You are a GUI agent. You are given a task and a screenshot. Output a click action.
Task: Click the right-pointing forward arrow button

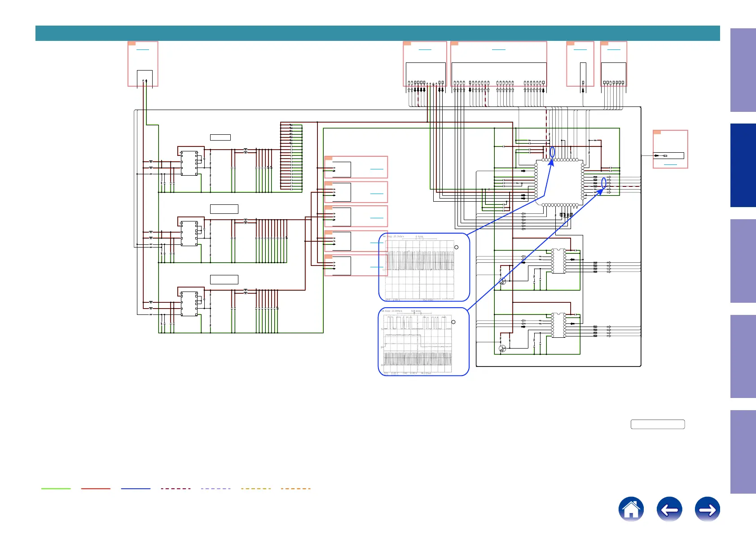click(708, 509)
